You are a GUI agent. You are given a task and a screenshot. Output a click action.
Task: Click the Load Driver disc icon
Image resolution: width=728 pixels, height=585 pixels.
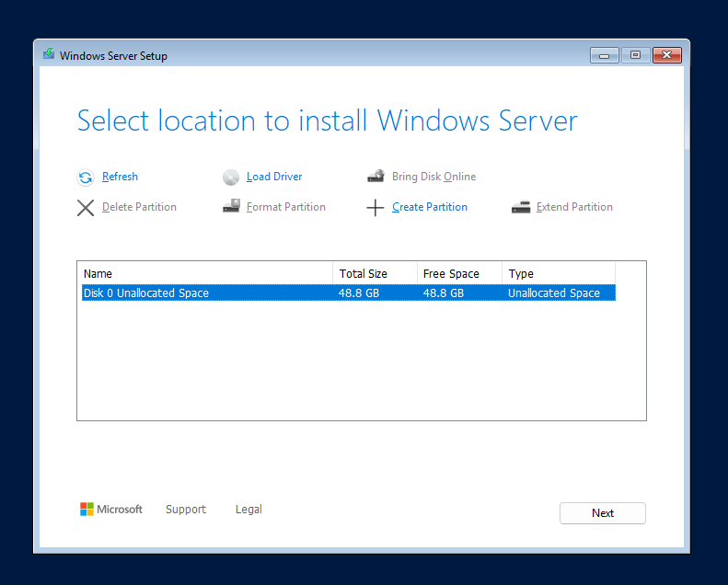tap(231, 178)
